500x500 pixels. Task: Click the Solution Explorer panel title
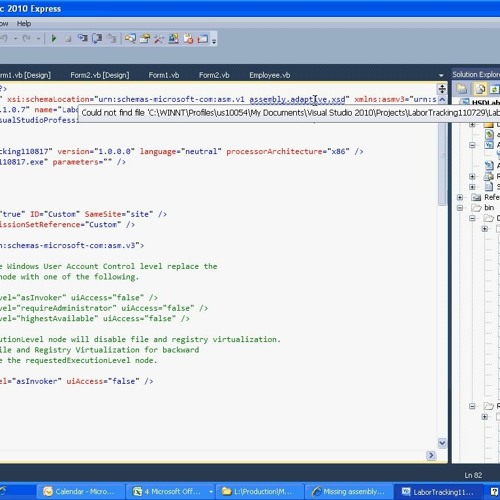(x=476, y=74)
